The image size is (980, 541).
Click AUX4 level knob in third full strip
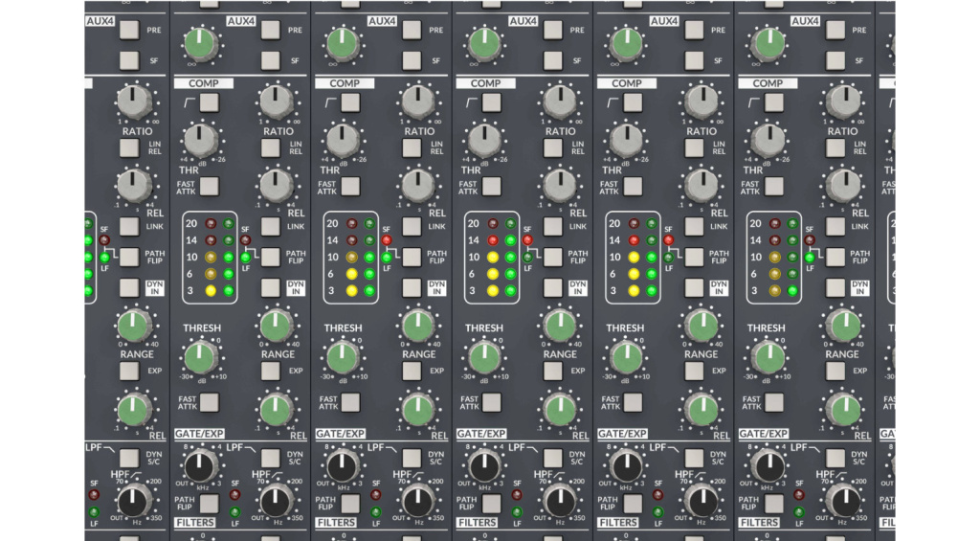click(483, 42)
